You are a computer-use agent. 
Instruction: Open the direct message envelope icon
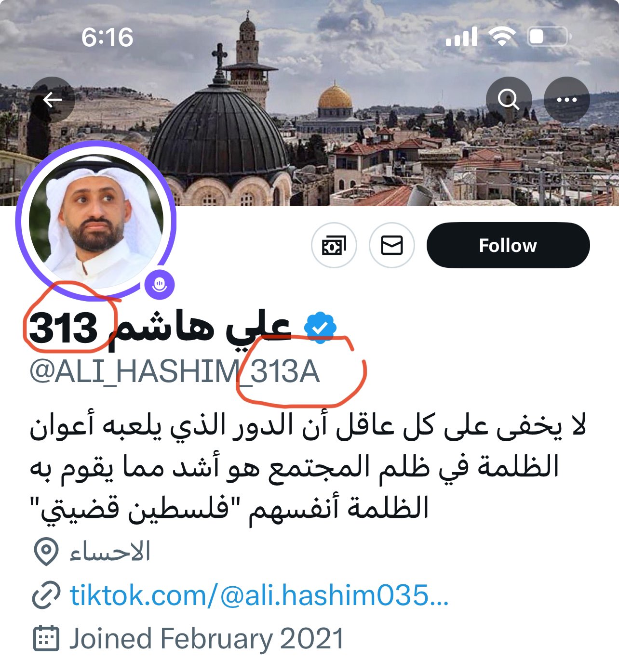click(x=391, y=245)
